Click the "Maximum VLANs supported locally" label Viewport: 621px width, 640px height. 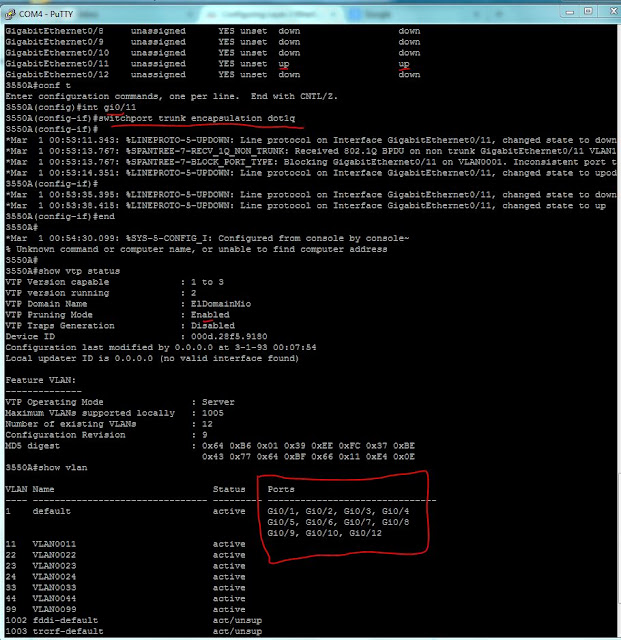pos(90,413)
